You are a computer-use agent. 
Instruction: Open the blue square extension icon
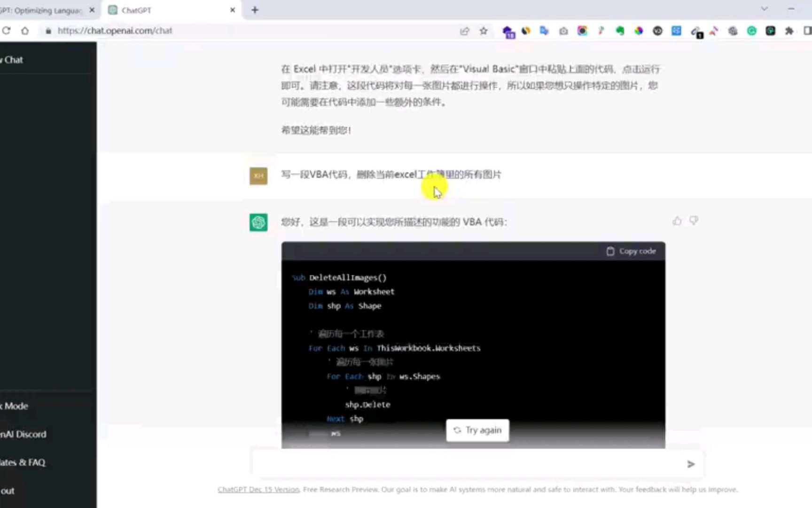click(x=676, y=31)
